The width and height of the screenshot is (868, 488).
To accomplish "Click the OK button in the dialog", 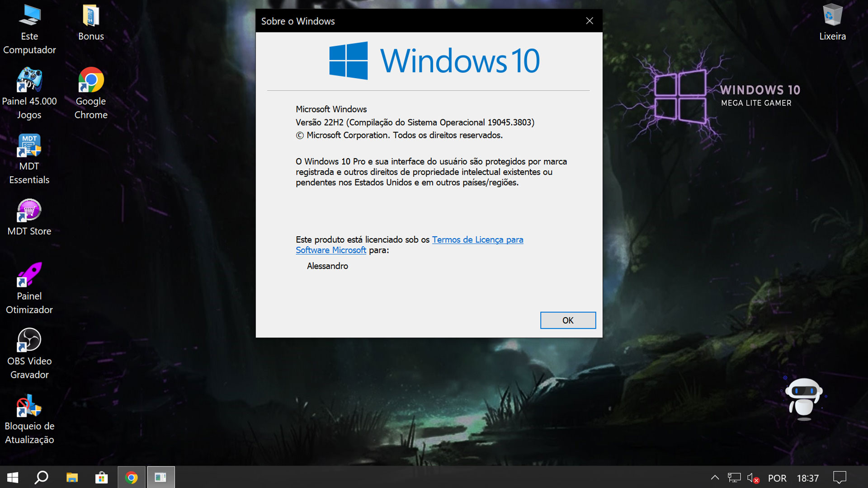I will [568, 320].
